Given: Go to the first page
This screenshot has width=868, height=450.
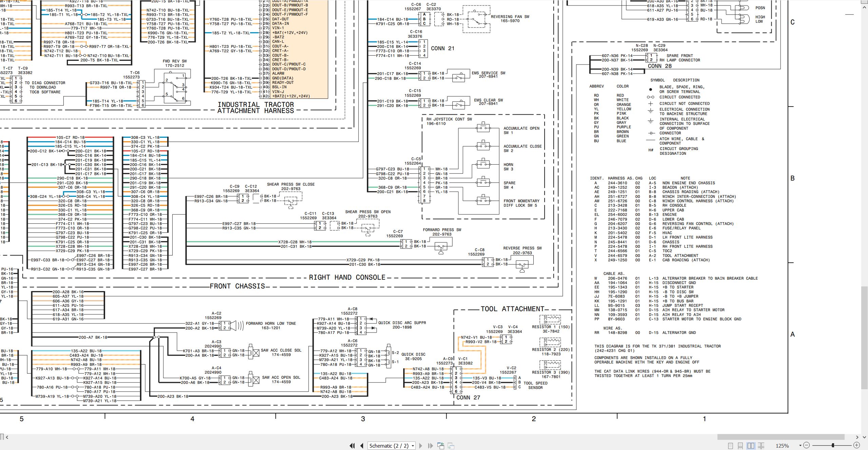Looking at the screenshot, I should pyautogui.click(x=352, y=446).
